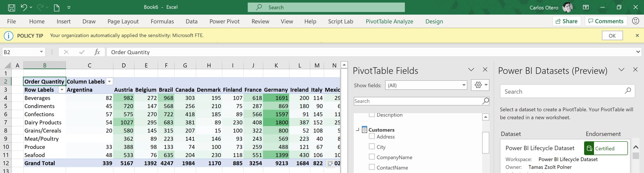Click the feedback smiley icon

tap(635, 21)
